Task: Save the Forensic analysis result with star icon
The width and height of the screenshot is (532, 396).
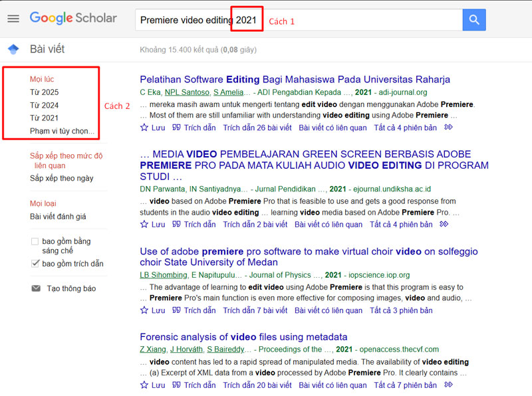Action: coord(144,385)
